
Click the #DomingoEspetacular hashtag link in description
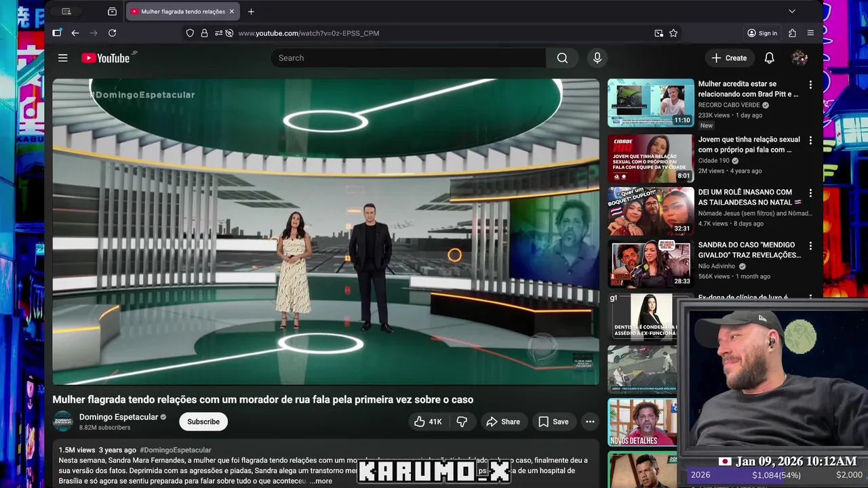click(x=176, y=450)
